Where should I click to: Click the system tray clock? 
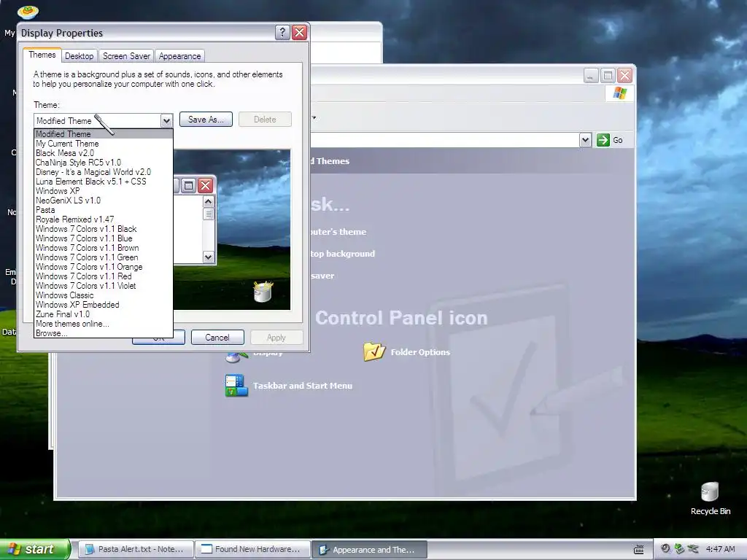(x=720, y=549)
